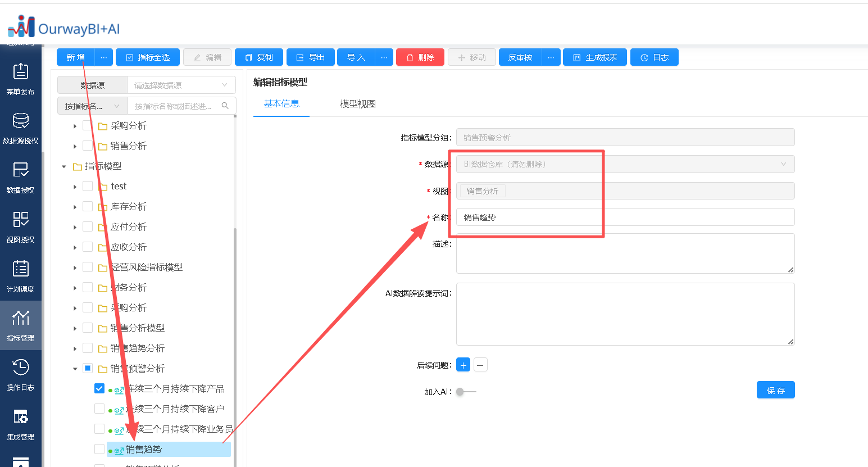Tick the checkbox for 销售趋势 indicator
The height and width of the screenshot is (467, 868).
click(99, 449)
